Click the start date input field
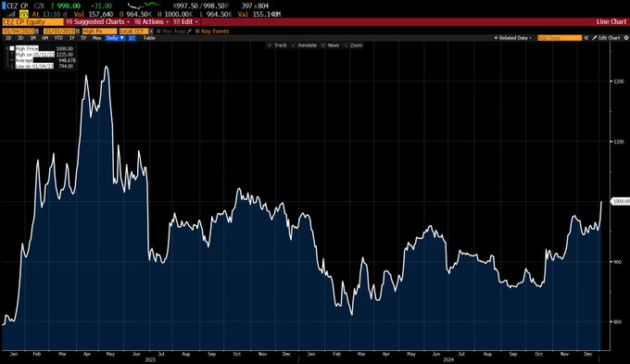 coord(19,31)
